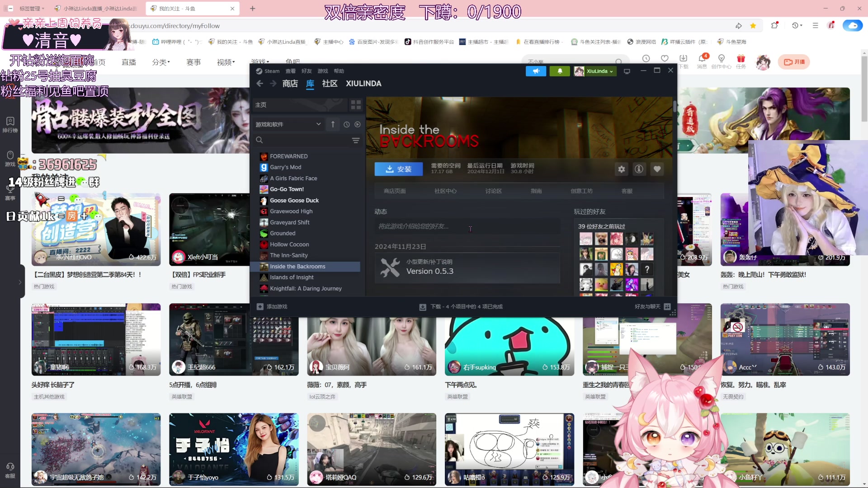Click the Steam forward arrow

[273, 84]
